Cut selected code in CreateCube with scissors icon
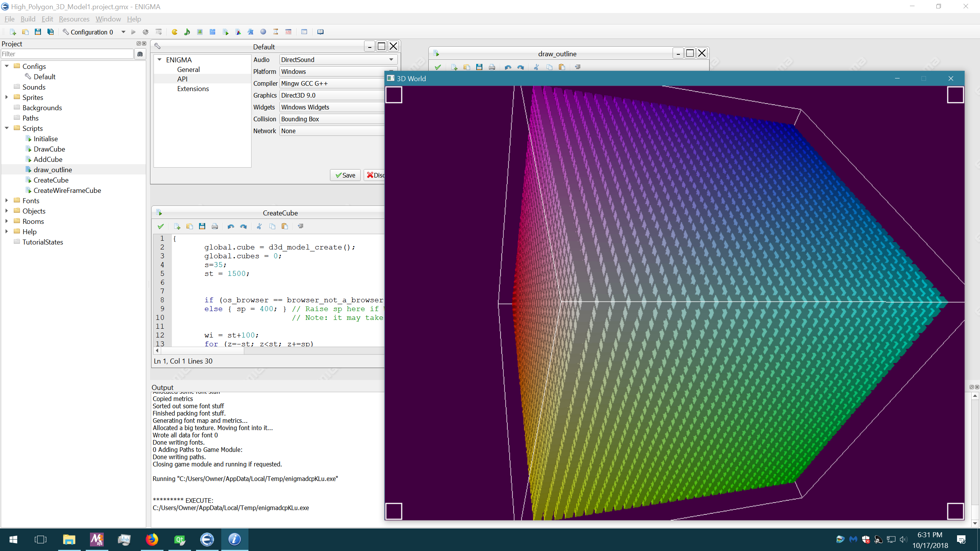Screen dimensions: 980x551 click(259, 226)
